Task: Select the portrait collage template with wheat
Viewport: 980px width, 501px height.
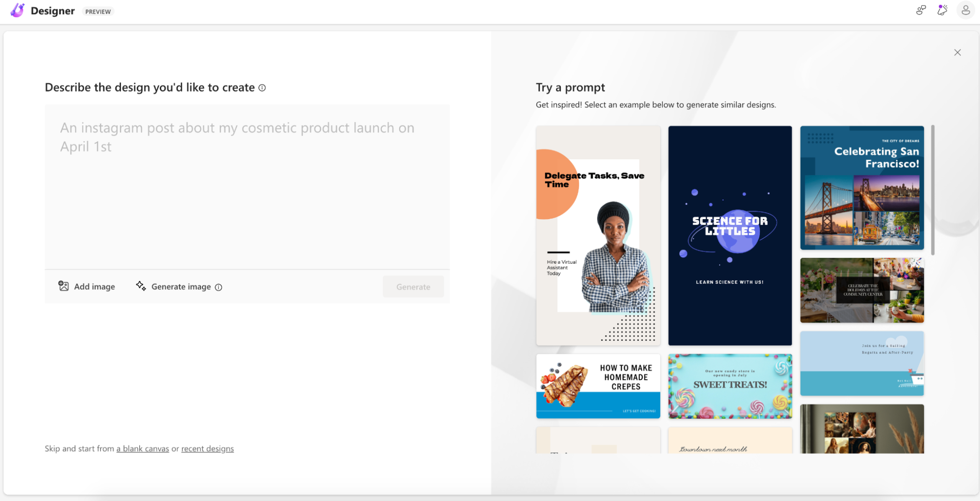Action: click(862, 429)
